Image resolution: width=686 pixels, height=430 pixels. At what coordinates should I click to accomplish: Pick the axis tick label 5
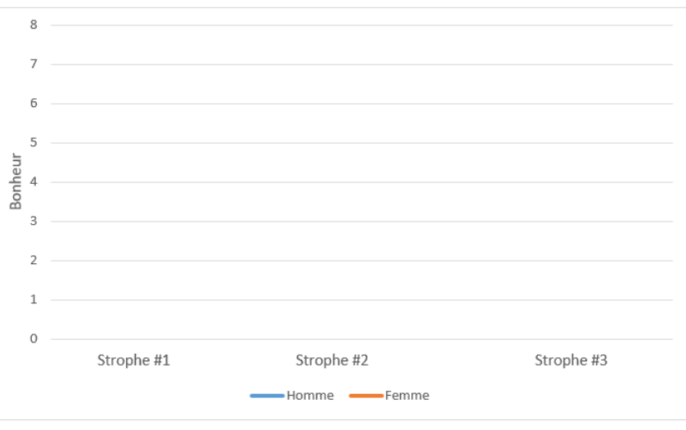click(x=33, y=143)
